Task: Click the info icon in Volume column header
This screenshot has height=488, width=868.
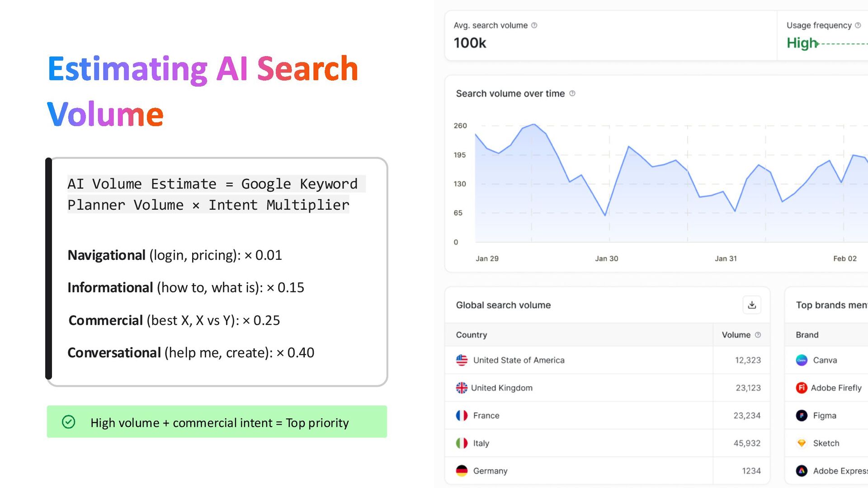Action: pyautogui.click(x=758, y=335)
